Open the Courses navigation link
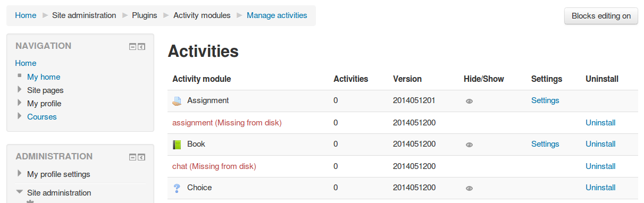This screenshot has width=644, height=203. pyautogui.click(x=42, y=117)
